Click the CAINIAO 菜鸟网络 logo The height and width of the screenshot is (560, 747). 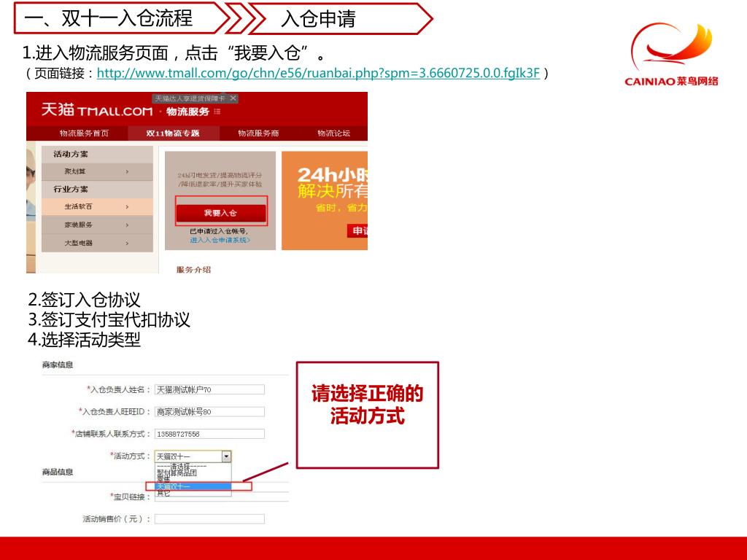pos(672,54)
